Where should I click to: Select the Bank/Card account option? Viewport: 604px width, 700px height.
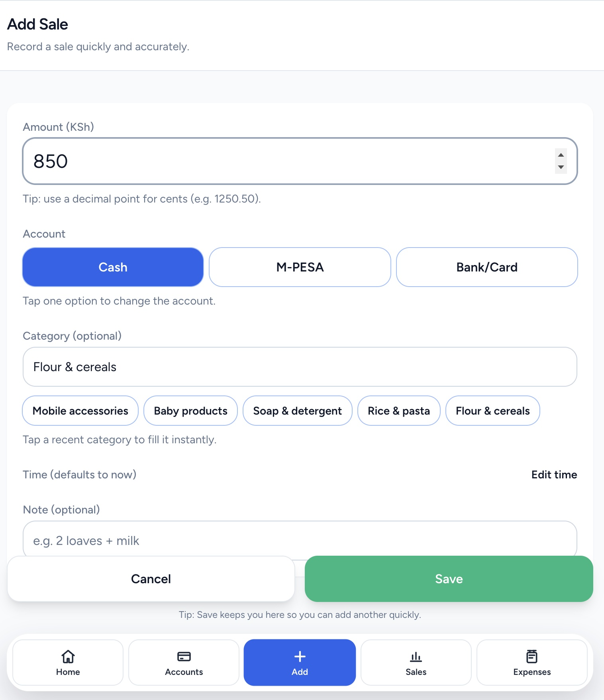pos(486,267)
